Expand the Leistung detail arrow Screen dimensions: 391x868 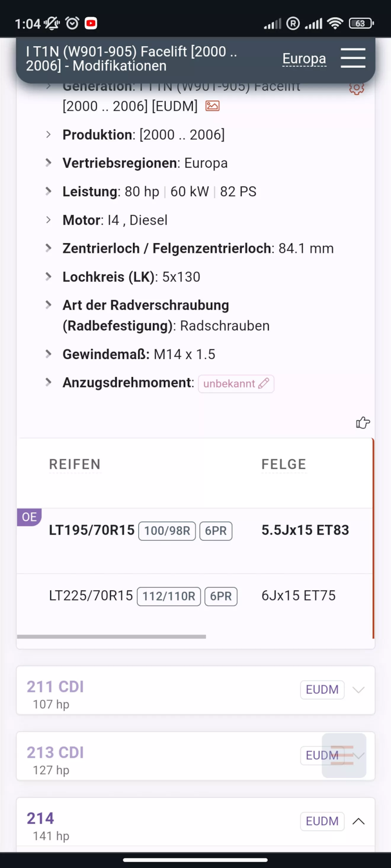pos(49,191)
